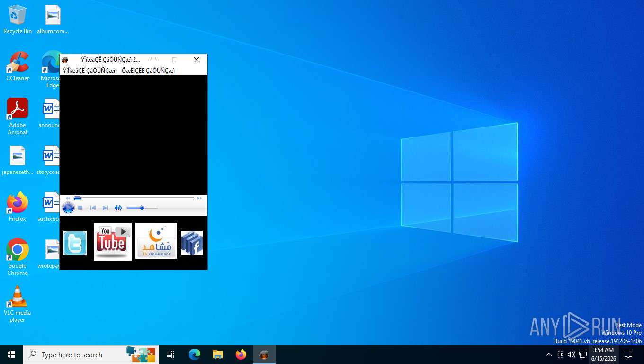The width and height of the screenshot is (644, 364).
Task: Open File Explorer from the taskbar
Action: coord(218,355)
